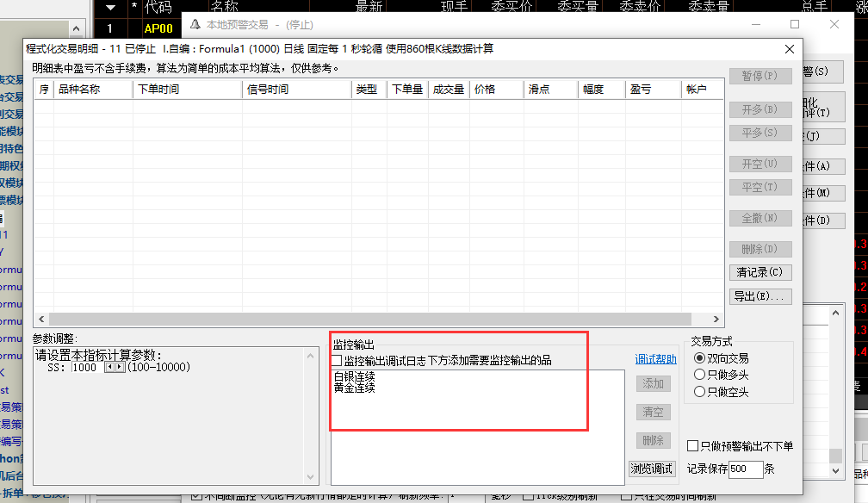Viewport: 868px width, 503px height.
Task: Click the 委买价 column header in quote list
Action: pyautogui.click(x=512, y=7)
